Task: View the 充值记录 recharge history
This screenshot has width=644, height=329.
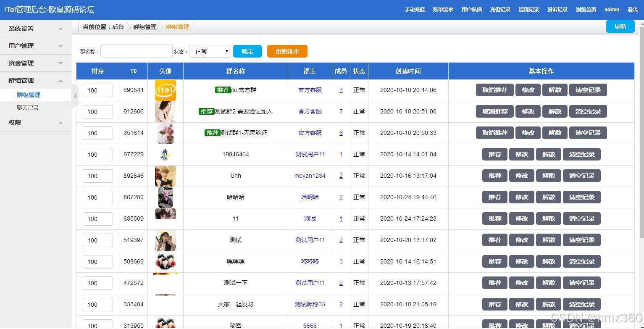Action: pyautogui.click(x=500, y=9)
